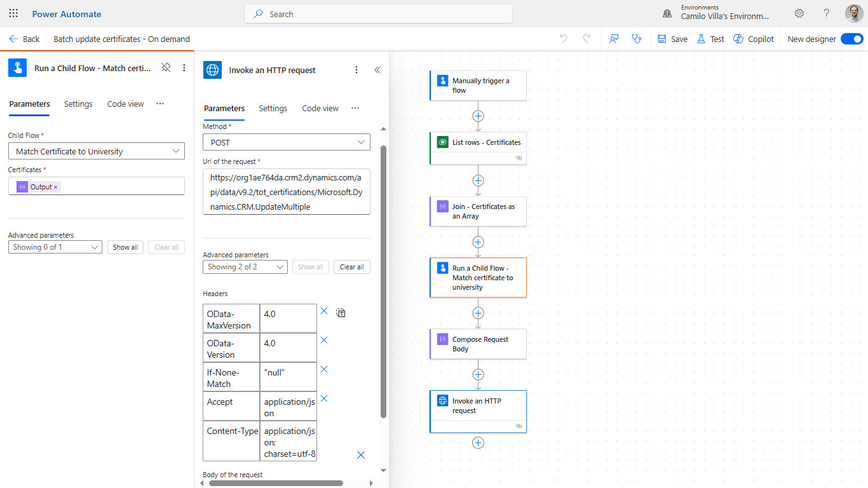The image size is (868, 488).
Task: Open the feedback comment icon
Action: (614, 39)
